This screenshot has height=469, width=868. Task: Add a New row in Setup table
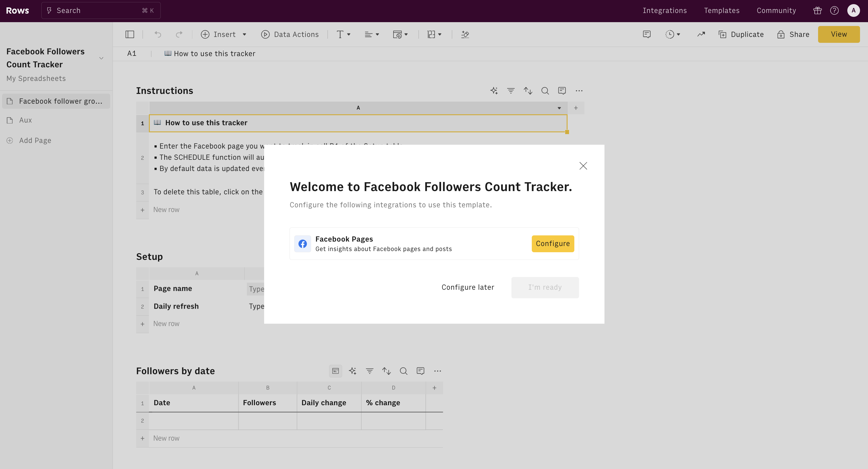tap(166, 324)
